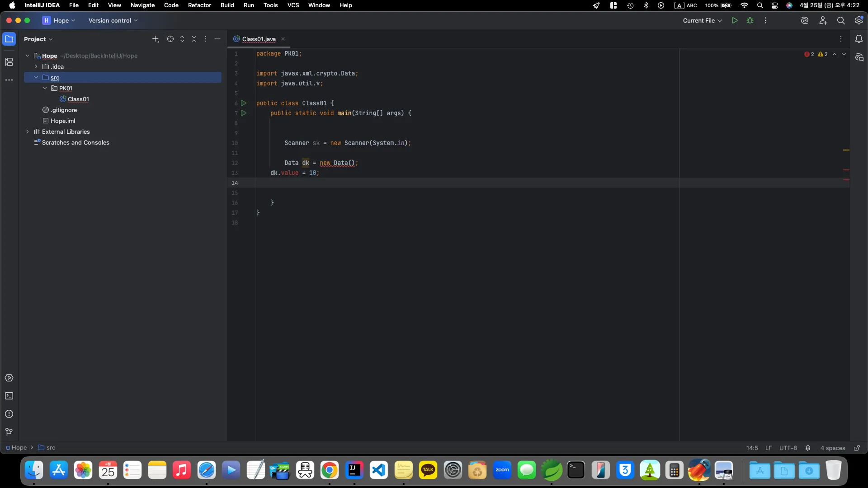
Task: Open Search Everywhere magnifier
Action: click(x=841, y=20)
